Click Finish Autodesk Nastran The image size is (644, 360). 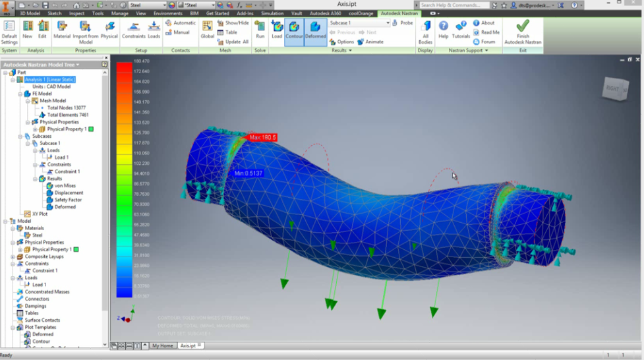coord(523,32)
